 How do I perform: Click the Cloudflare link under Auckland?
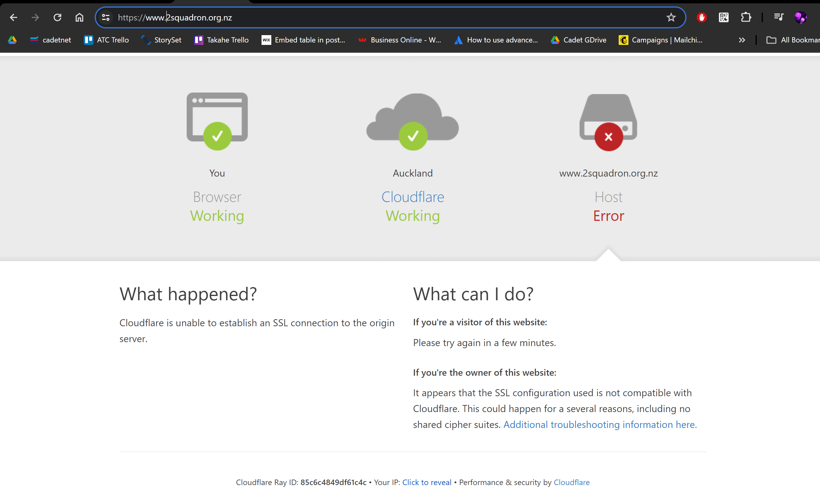pyautogui.click(x=413, y=197)
